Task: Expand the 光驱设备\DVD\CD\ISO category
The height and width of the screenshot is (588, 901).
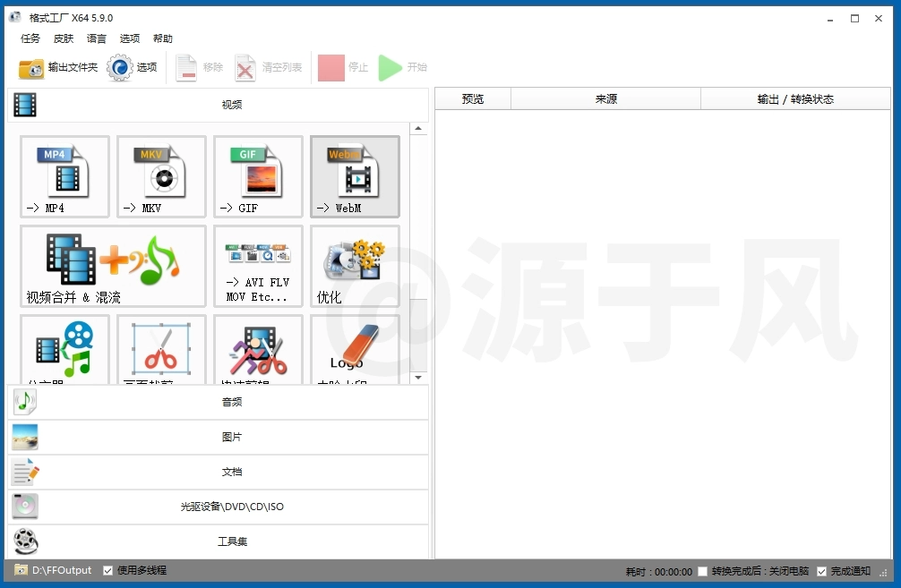Action: click(x=218, y=507)
